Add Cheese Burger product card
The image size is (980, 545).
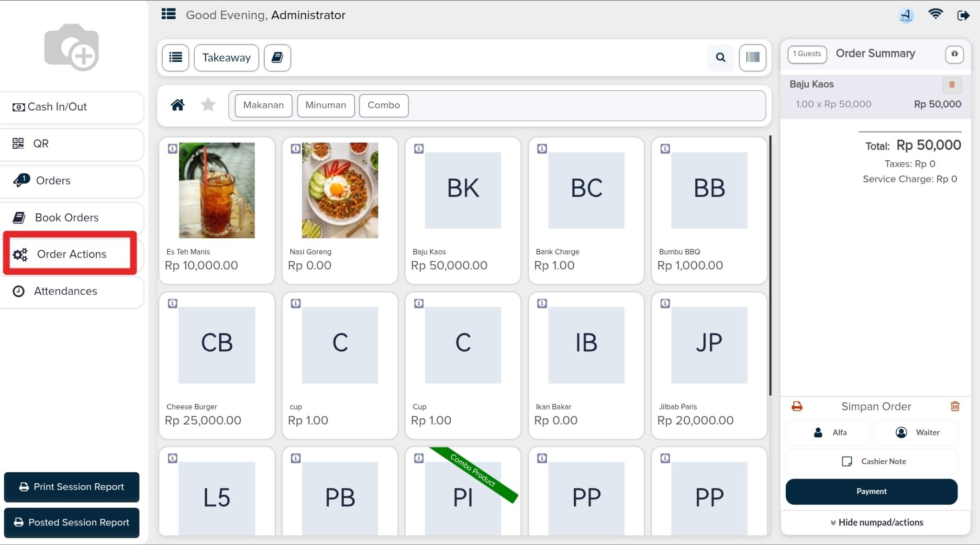pos(217,366)
